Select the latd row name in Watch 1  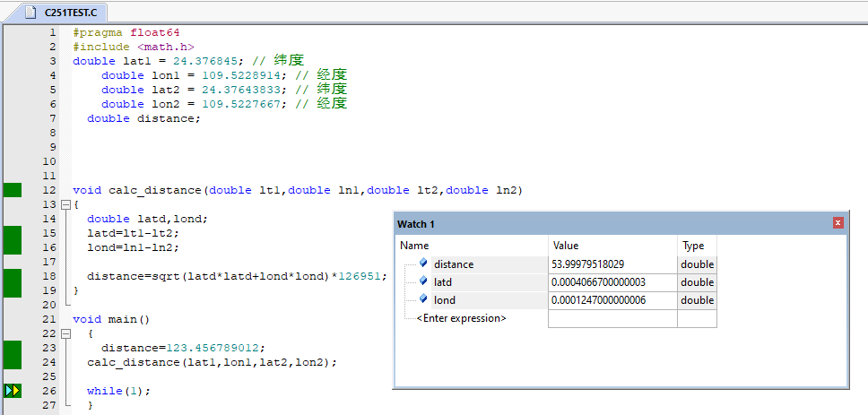443,282
